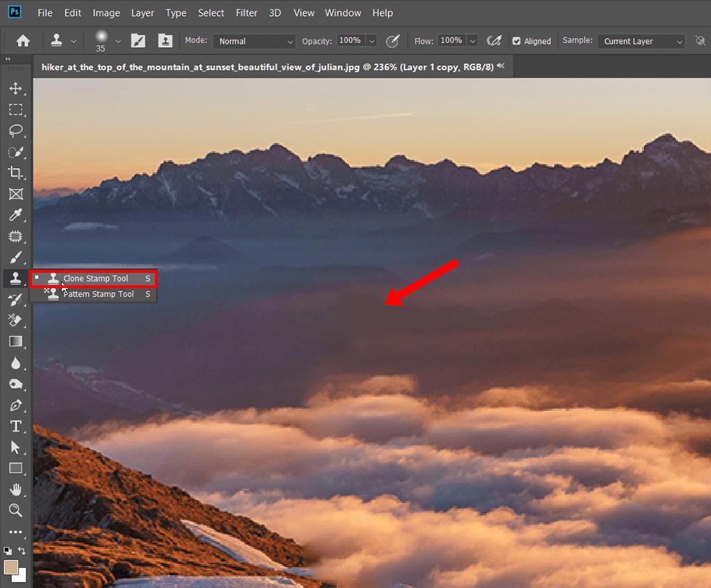Open the View menu
Image resolution: width=711 pixels, height=588 pixels.
[x=304, y=12]
